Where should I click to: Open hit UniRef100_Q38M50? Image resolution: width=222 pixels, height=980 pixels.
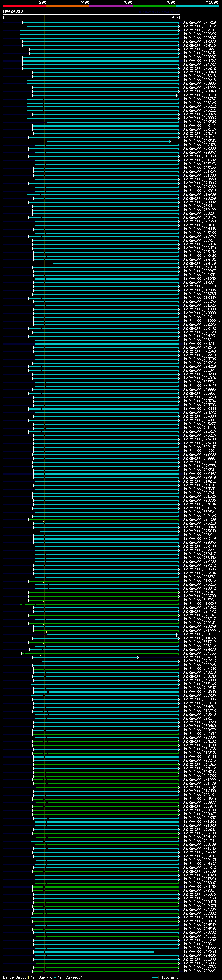pyautogui.click(x=199, y=558)
